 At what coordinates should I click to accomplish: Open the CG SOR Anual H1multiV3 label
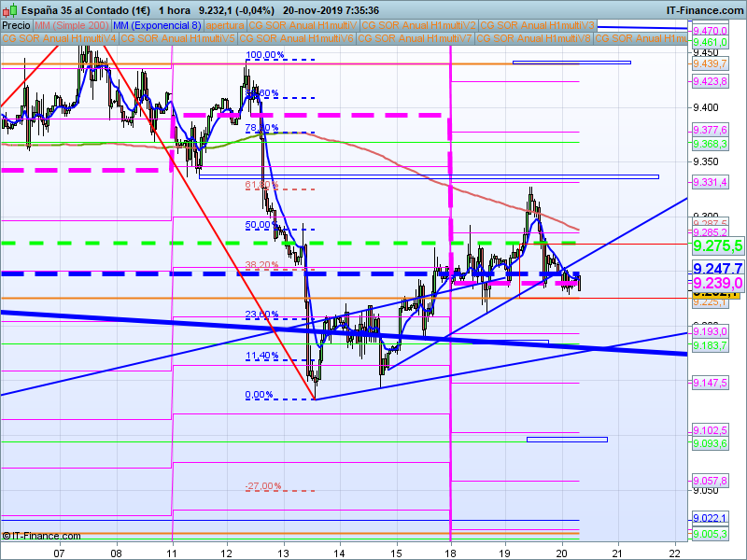click(535, 25)
